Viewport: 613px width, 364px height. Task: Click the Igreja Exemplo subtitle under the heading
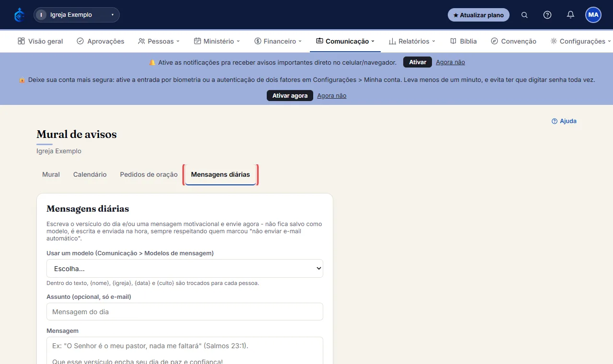[x=59, y=151]
